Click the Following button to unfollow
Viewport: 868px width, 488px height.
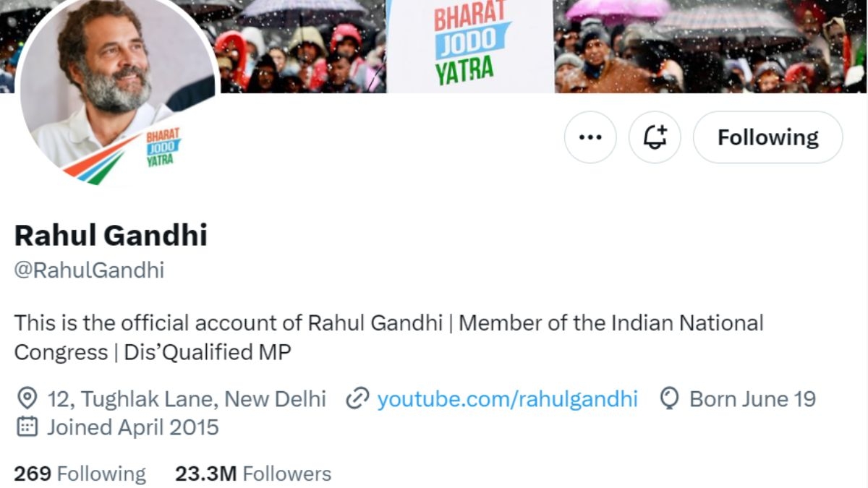[767, 137]
